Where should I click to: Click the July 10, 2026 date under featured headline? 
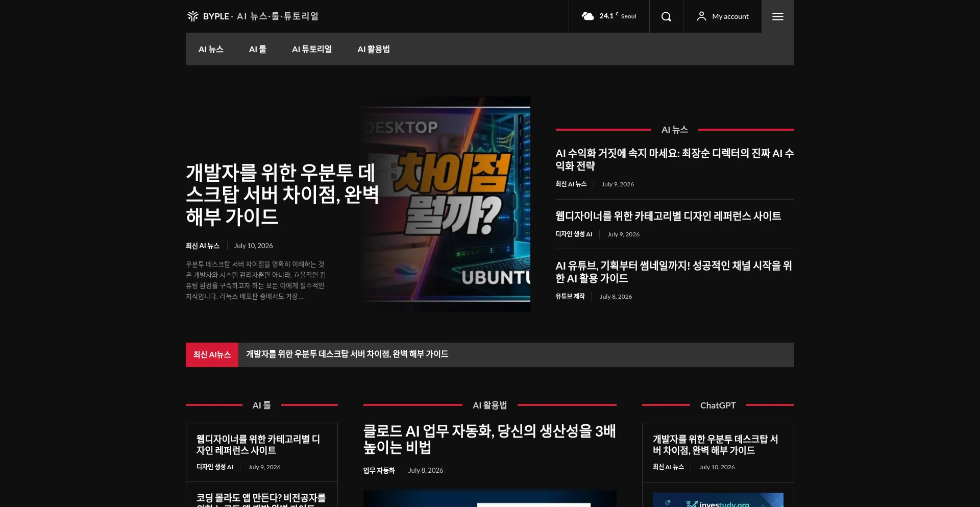pos(254,246)
